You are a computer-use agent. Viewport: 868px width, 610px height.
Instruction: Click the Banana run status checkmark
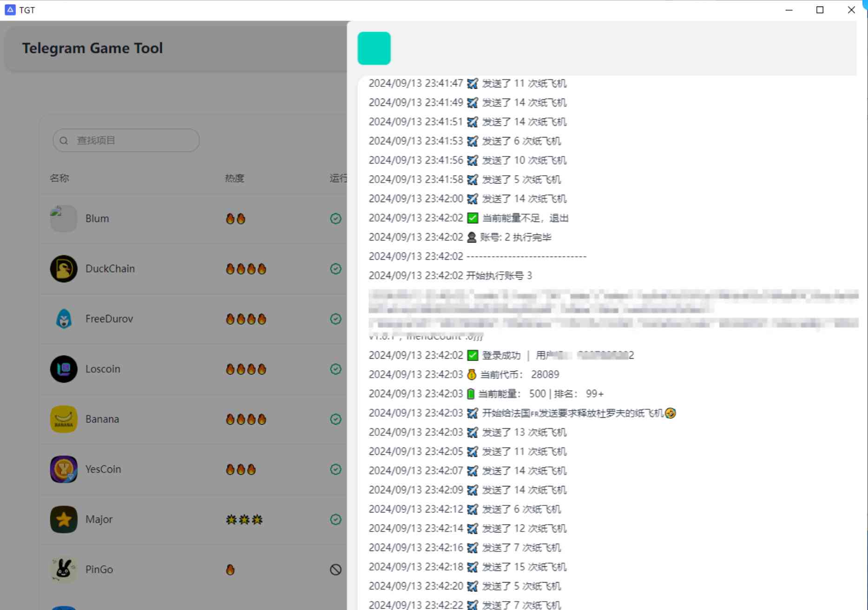point(335,419)
